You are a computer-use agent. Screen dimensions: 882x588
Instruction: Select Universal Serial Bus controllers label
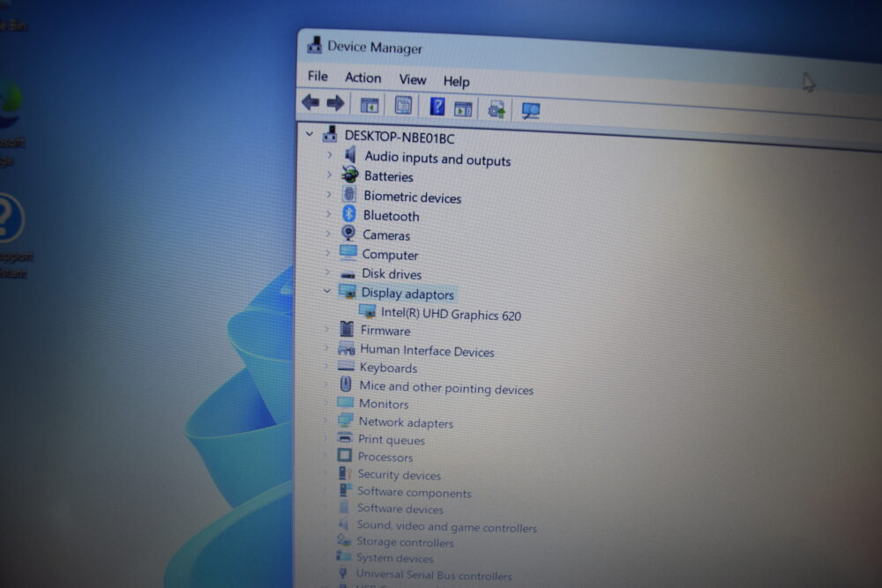coord(434,575)
